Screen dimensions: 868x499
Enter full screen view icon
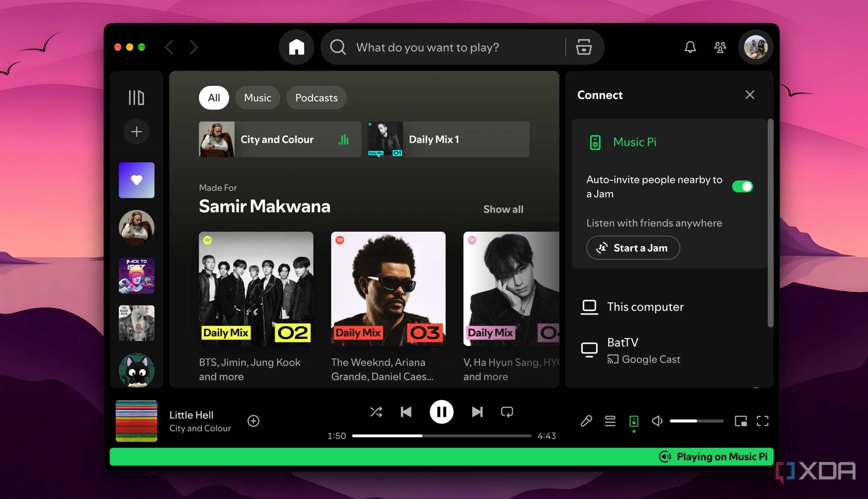[x=763, y=421]
